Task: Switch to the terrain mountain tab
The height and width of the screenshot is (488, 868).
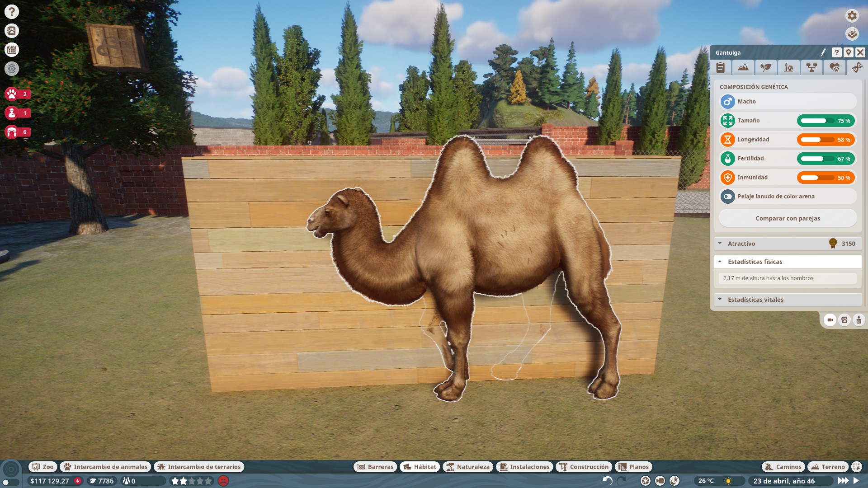Action: coord(743,67)
